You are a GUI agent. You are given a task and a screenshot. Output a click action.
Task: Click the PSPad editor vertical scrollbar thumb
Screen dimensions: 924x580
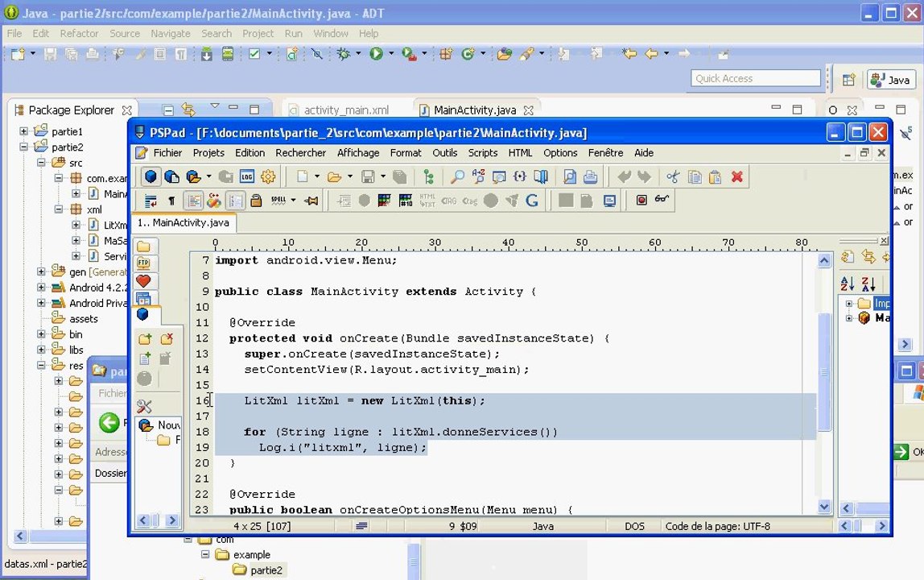coord(824,371)
